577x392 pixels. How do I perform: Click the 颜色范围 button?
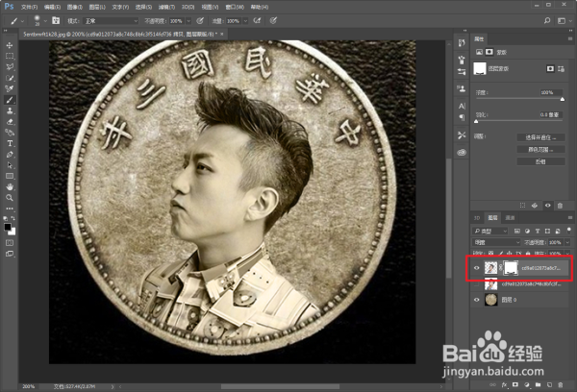540,150
